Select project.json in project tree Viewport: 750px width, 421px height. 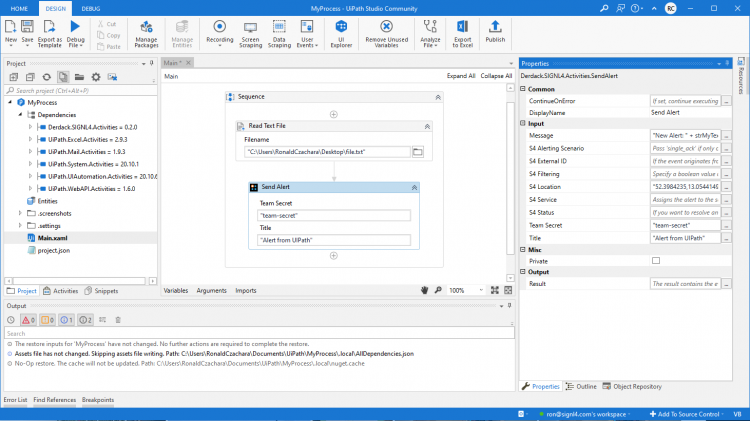point(54,250)
